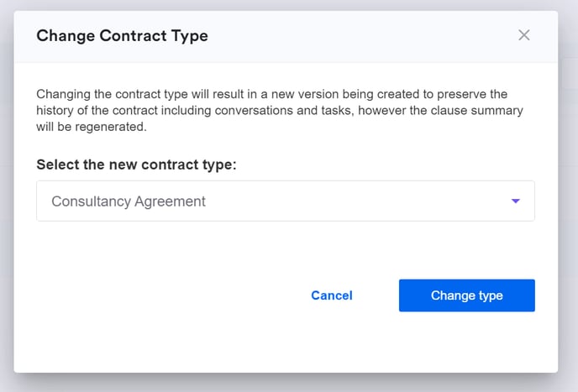Click the Cancel link

point(332,295)
